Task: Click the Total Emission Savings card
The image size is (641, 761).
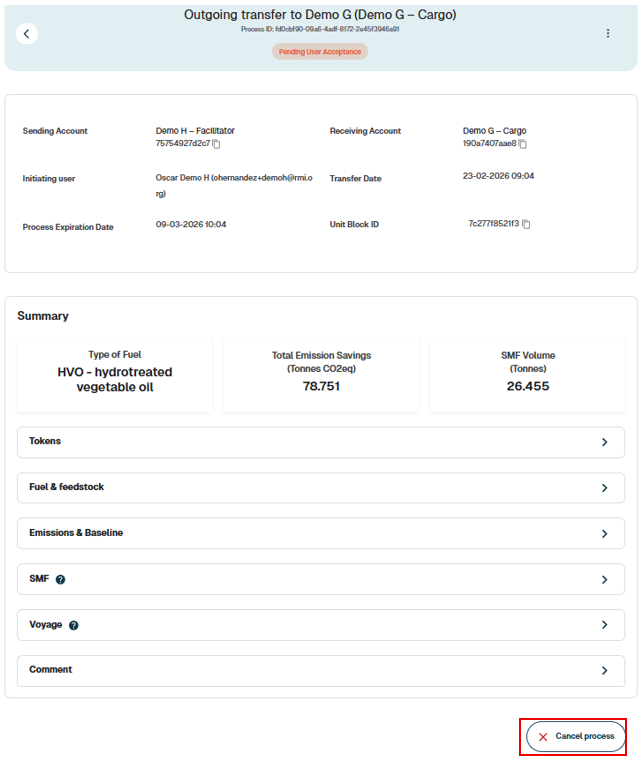Action: click(321, 373)
